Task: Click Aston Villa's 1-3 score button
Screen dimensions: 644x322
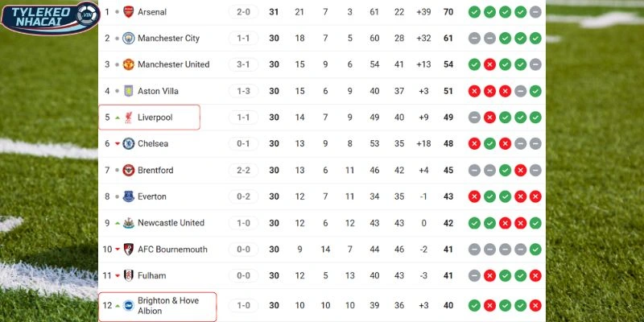Action: pyautogui.click(x=243, y=91)
